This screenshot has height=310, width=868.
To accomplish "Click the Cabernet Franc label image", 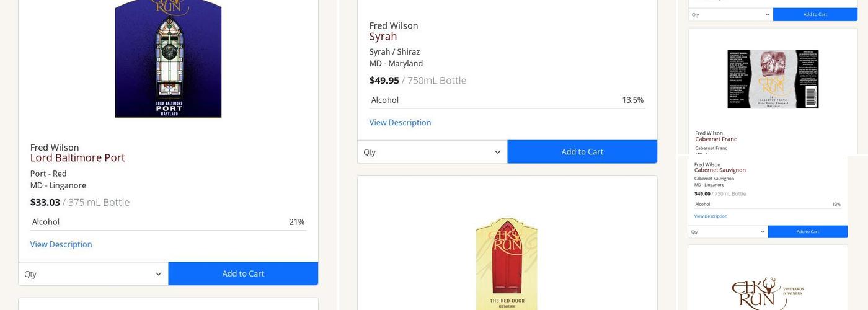I will [773, 79].
